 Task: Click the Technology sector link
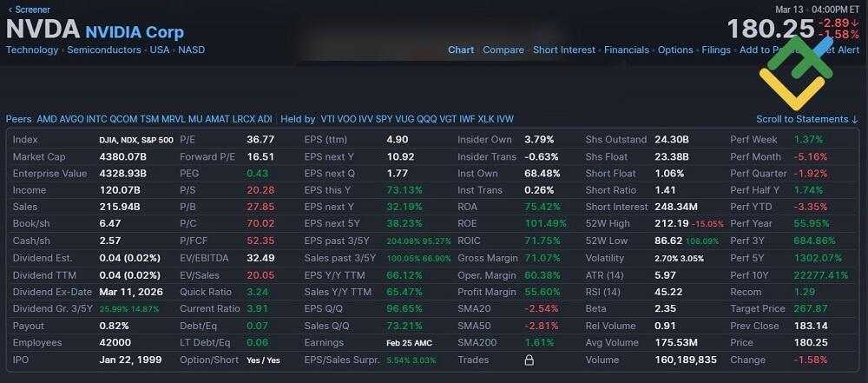click(x=32, y=50)
